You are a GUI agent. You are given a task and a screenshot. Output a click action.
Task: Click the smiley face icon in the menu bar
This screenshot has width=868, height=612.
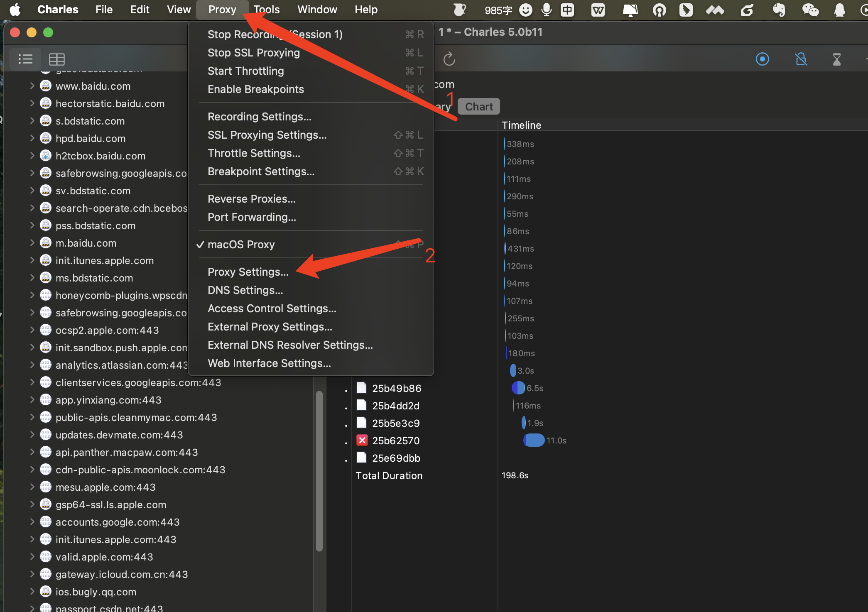525,9
